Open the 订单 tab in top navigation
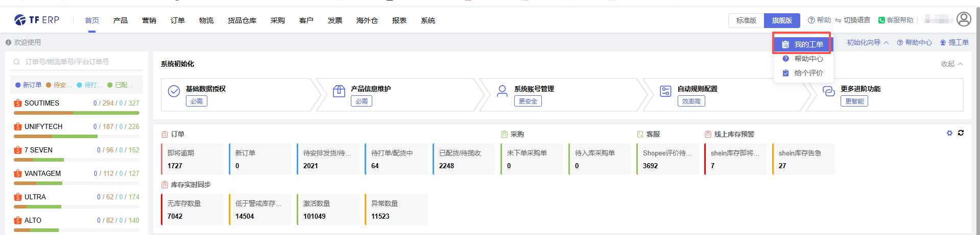The image size is (980, 235). tap(178, 20)
